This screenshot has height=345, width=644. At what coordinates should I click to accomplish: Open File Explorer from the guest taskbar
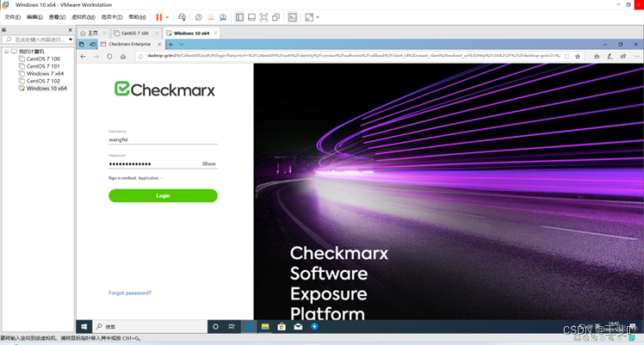point(265,327)
